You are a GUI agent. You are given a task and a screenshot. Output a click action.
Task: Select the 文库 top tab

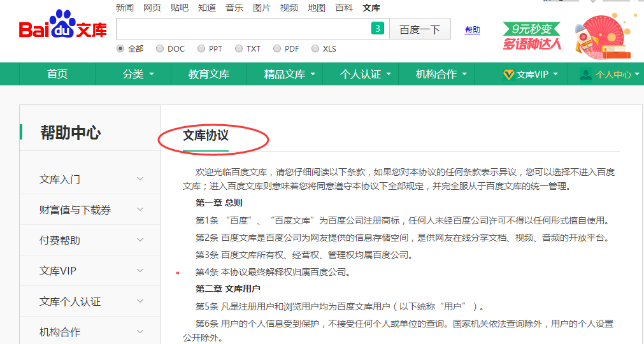[371, 8]
